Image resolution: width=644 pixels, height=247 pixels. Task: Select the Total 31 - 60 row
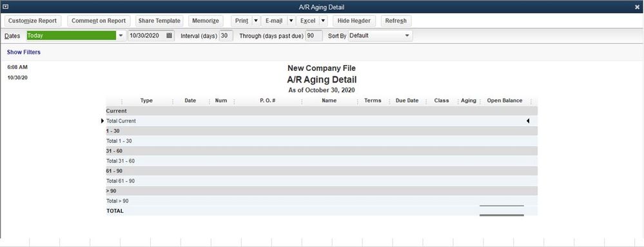(x=322, y=161)
